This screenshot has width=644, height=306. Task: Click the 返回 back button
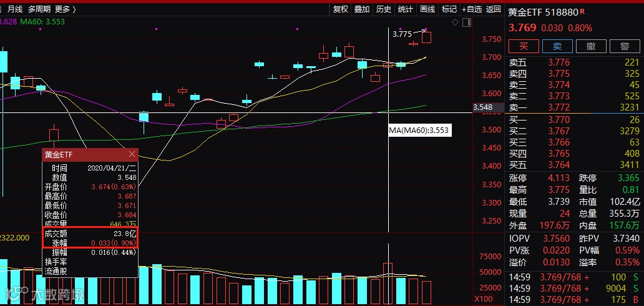tap(493, 9)
